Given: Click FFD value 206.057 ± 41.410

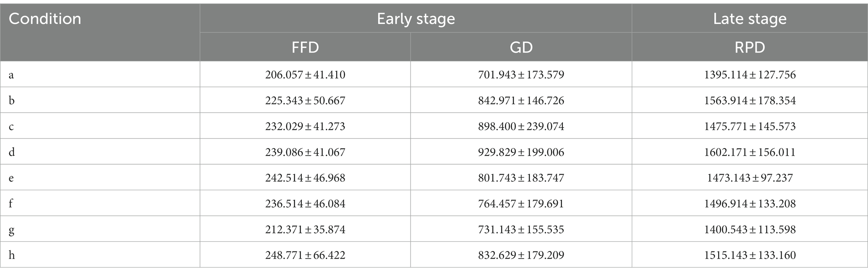Looking at the screenshot, I should 305,75.
